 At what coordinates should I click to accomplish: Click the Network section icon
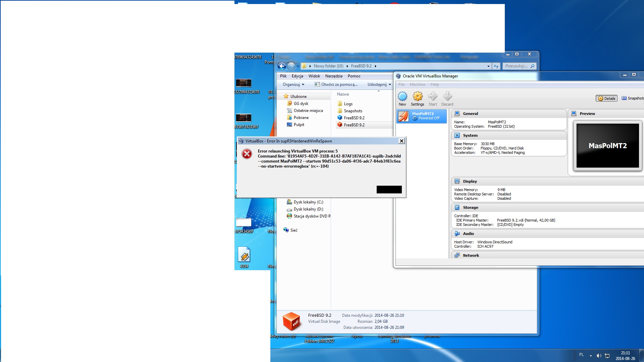pyautogui.click(x=457, y=255)
